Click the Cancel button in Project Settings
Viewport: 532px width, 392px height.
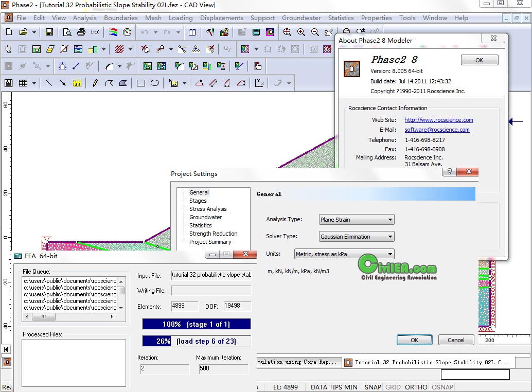click(x=456, y=340)
